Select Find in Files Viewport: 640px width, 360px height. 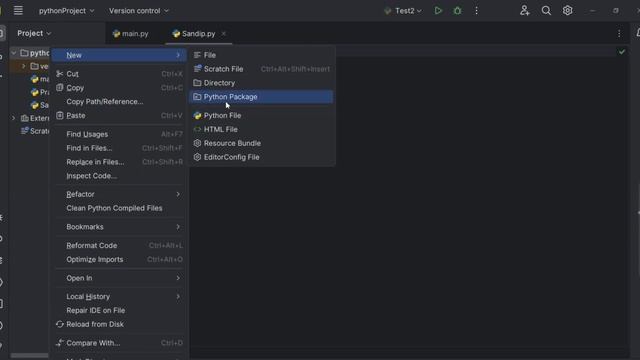pyautogui.click(x=119, y=148)
